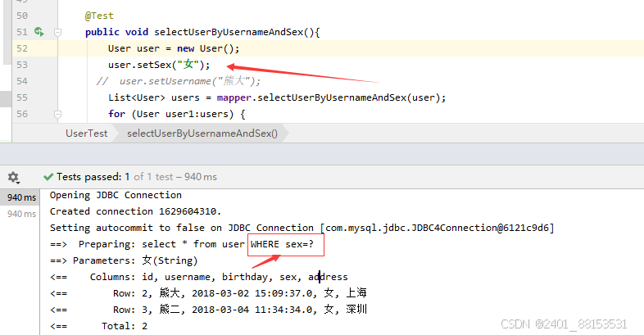Click the 'Preparing: select * from user' line
Image resolution: width=644 pixels, height=335 pixels.
(182, 244)
